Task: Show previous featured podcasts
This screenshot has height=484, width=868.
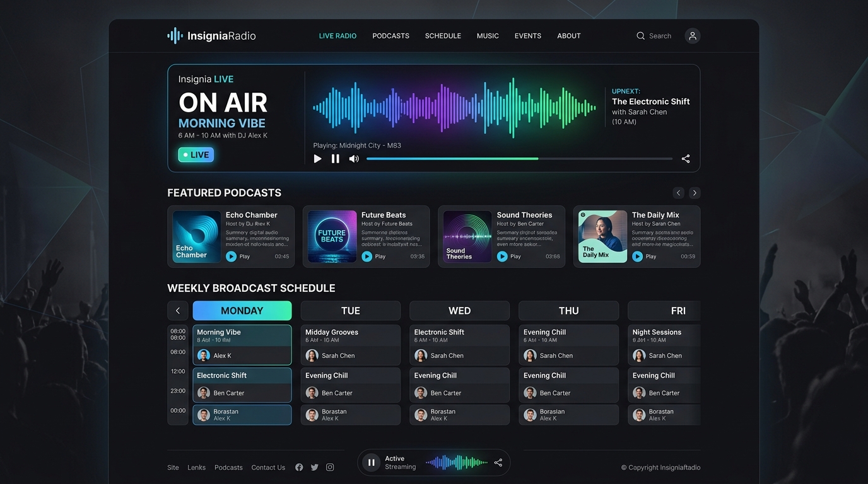Action: click(x=679, y=193)
